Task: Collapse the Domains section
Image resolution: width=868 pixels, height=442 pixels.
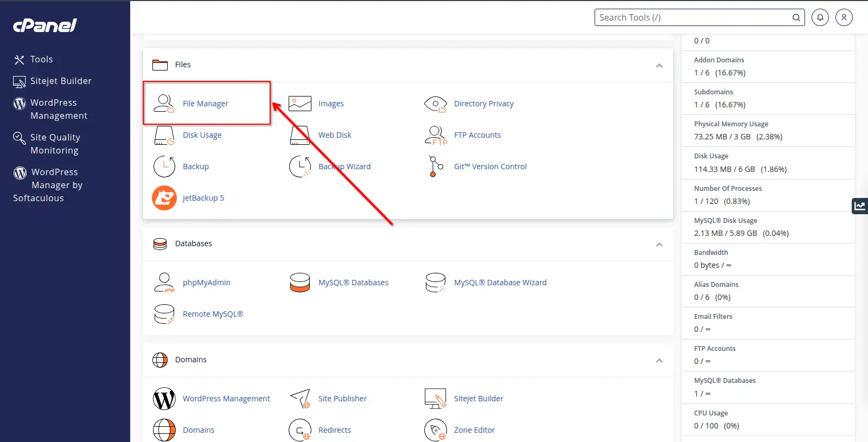Action: click(659, 361)
